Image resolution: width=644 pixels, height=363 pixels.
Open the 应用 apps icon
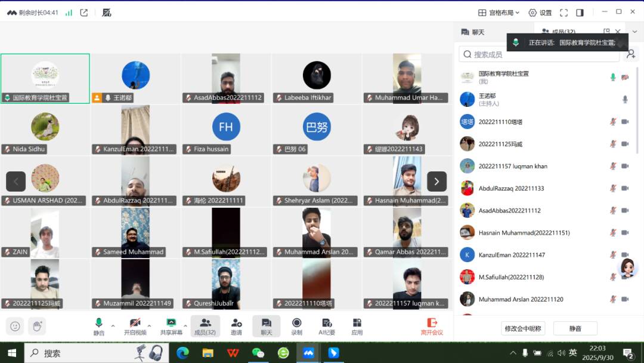(357, 326)
